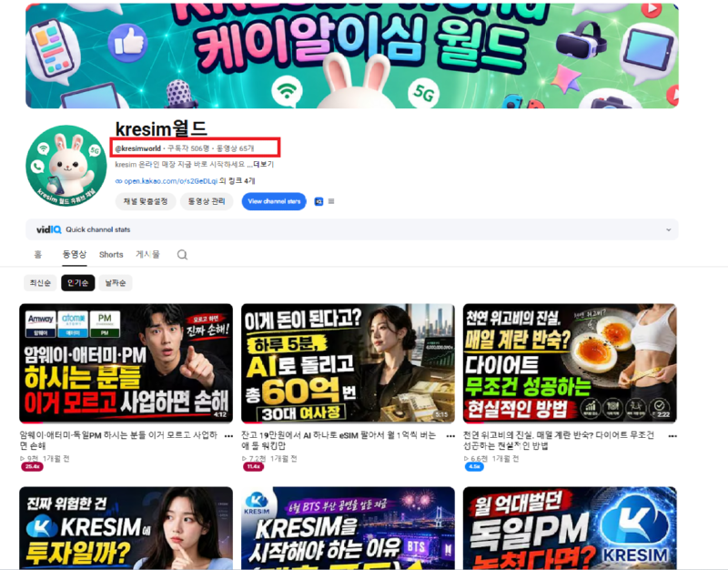
Task: Click the link chain icon before open.kakao.com
Action: coord(119,181)
